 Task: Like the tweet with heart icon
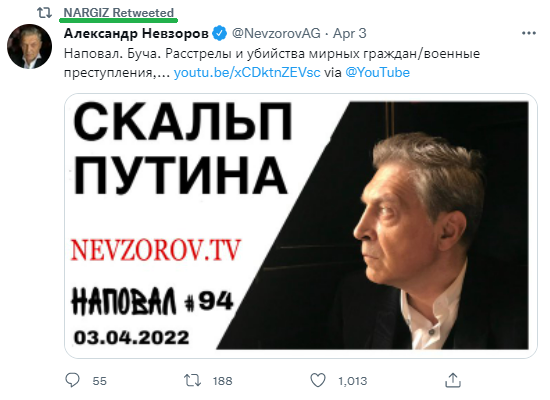coord(318,380)
